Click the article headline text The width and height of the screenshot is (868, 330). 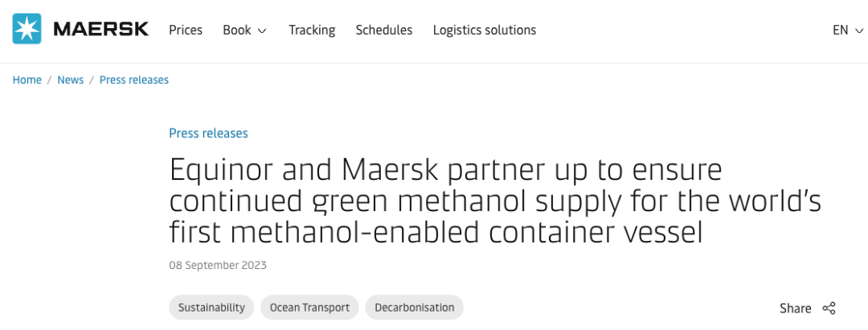(x=495, y=202)
